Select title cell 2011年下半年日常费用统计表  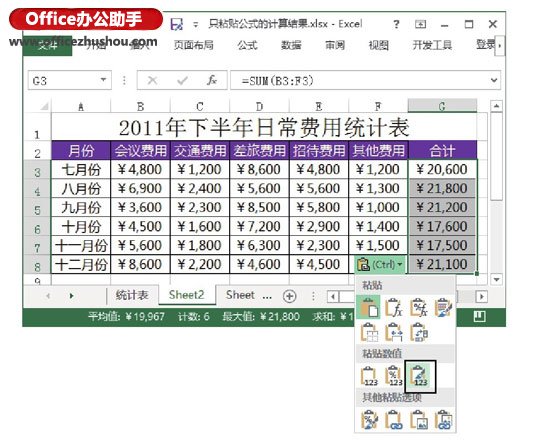coord(264,127)
